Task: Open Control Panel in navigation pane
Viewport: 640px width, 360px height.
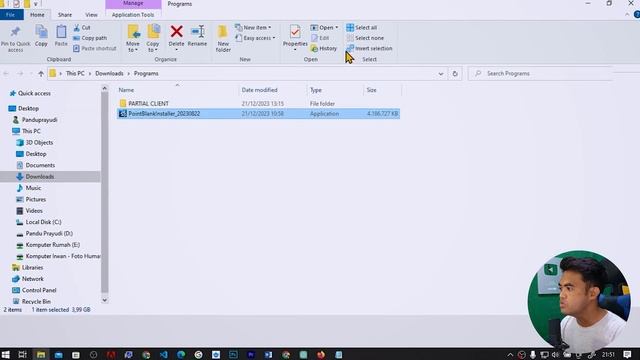Action: [39, 290]
